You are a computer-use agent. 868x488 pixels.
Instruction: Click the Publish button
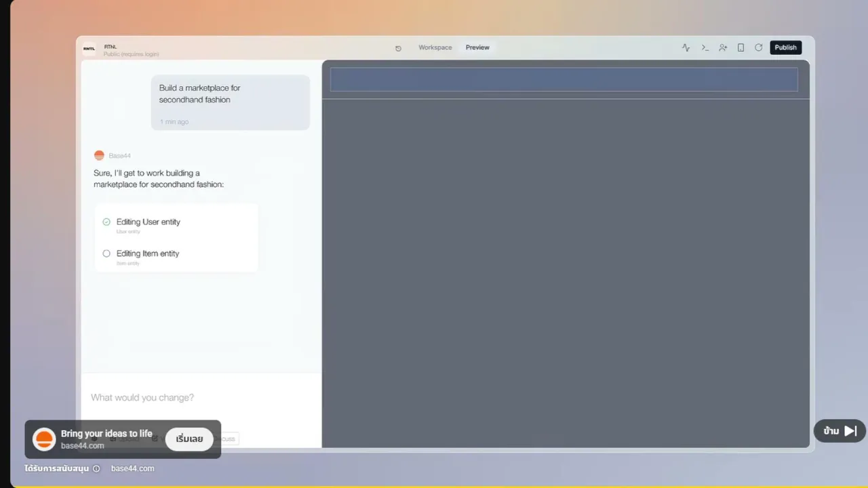(786, 47)
